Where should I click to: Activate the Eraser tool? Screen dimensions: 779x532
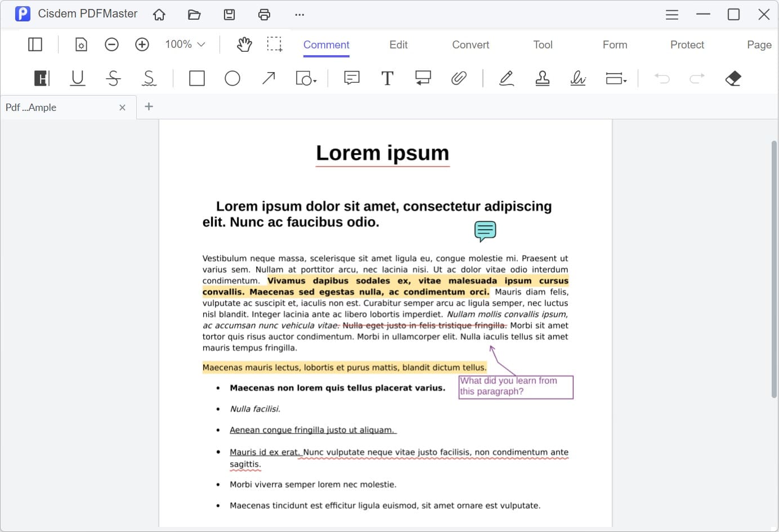(x=733, y=78)
